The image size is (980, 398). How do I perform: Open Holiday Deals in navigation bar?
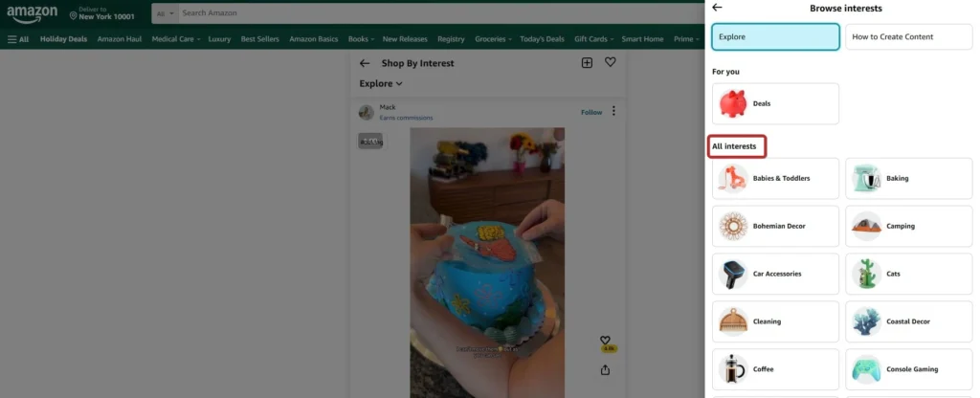pyautogui.click(x=63, y=39)
